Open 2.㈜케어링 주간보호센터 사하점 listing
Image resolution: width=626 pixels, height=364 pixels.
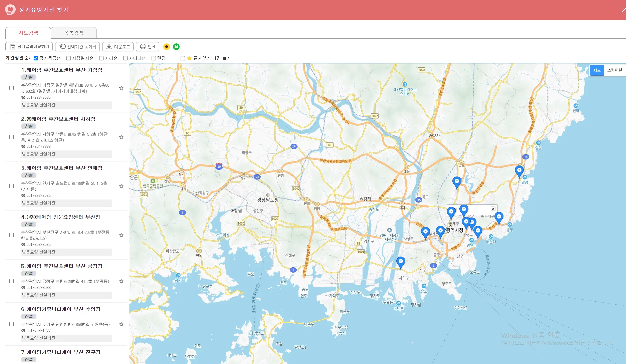(x=58, y=119)
